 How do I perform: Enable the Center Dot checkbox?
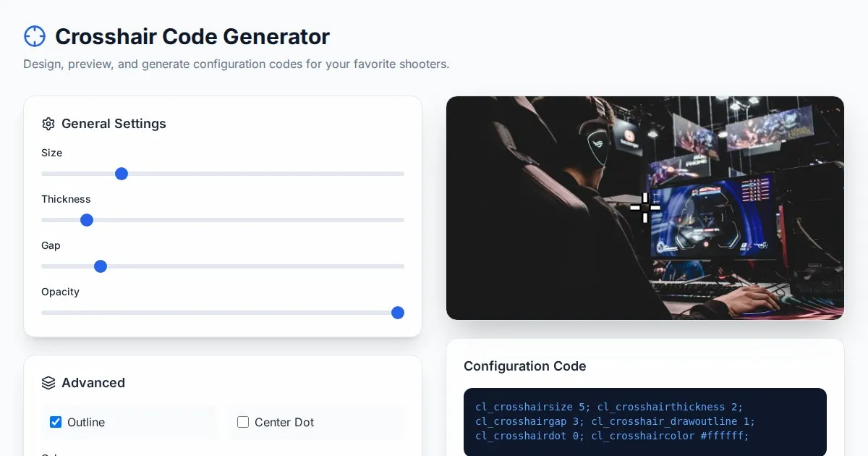coord(243,422)
